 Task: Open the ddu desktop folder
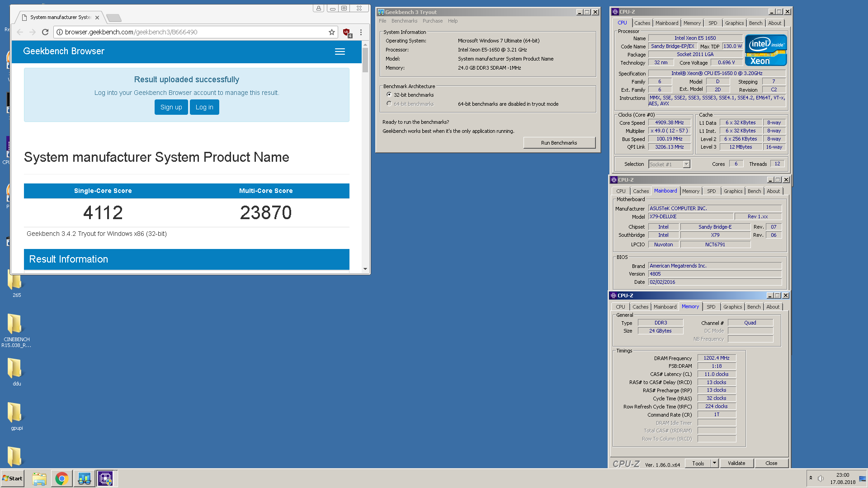(15, 372)
